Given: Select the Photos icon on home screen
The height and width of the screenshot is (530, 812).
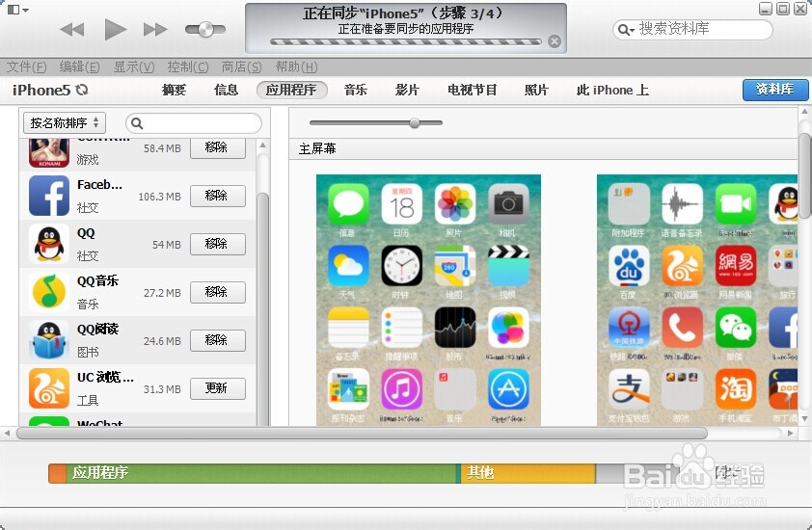Looking at the screenshot, I should (x=455, y=203).
